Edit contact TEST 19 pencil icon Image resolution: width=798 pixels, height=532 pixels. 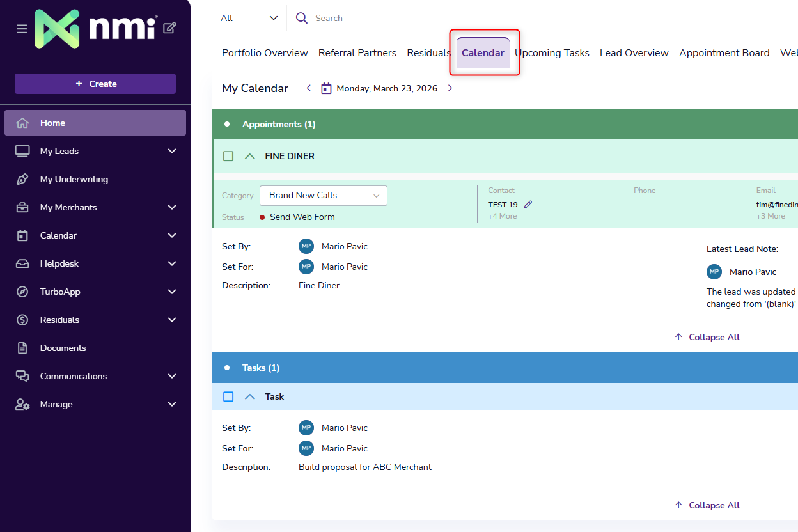point(528,205)
